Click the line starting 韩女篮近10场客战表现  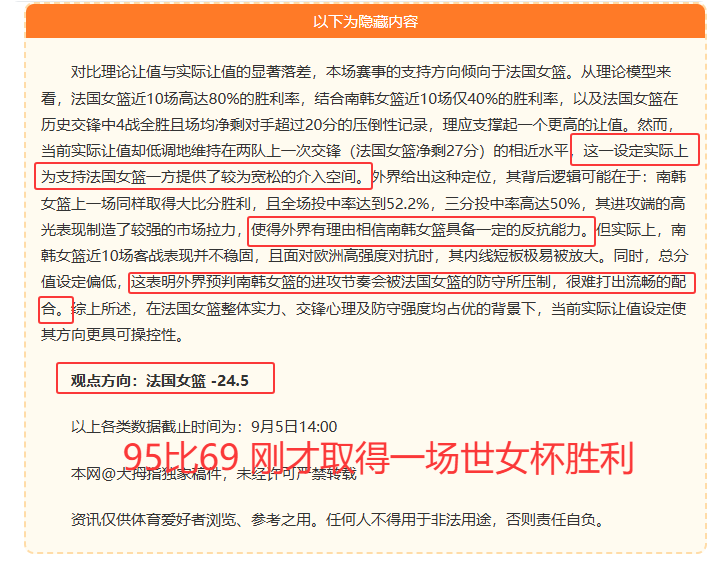point(364,256)
